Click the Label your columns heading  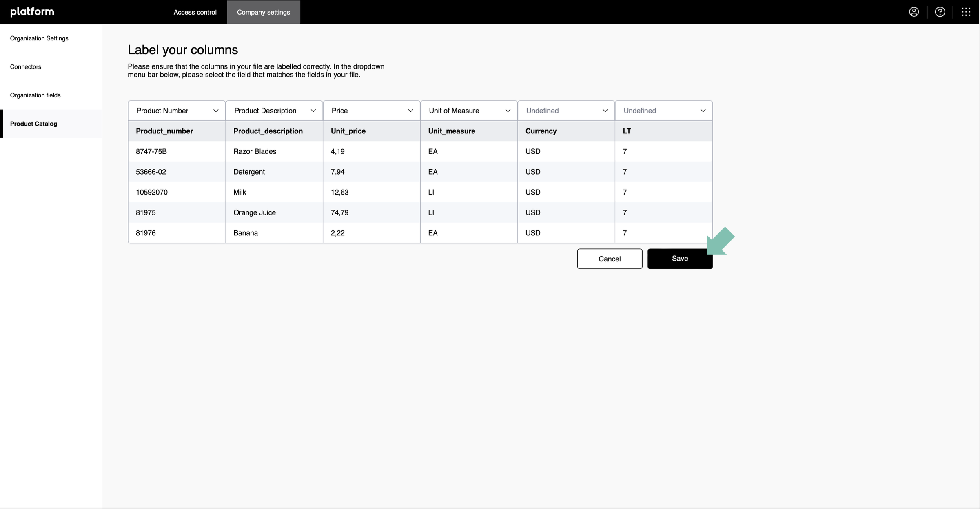coord(183,50)
